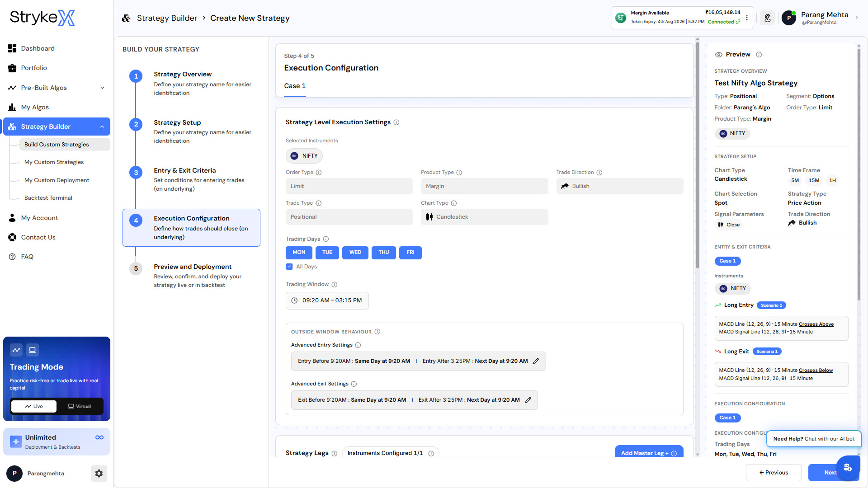Select the Case 1 tab
This screenshot has width=868, height=488.
pos(295,86)
